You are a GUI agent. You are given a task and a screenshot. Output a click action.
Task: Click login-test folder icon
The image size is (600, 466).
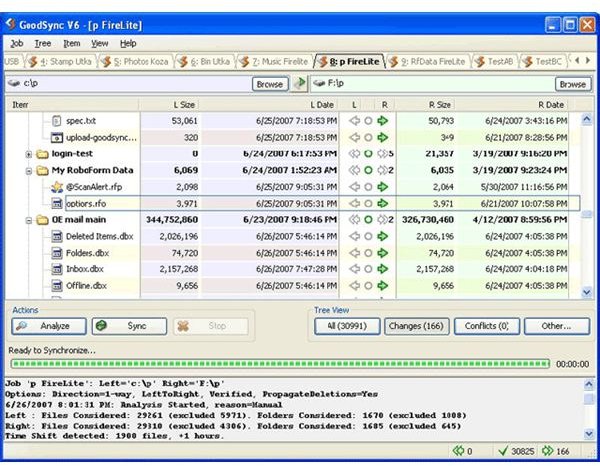pyautogui.click(x=42, y=154)
